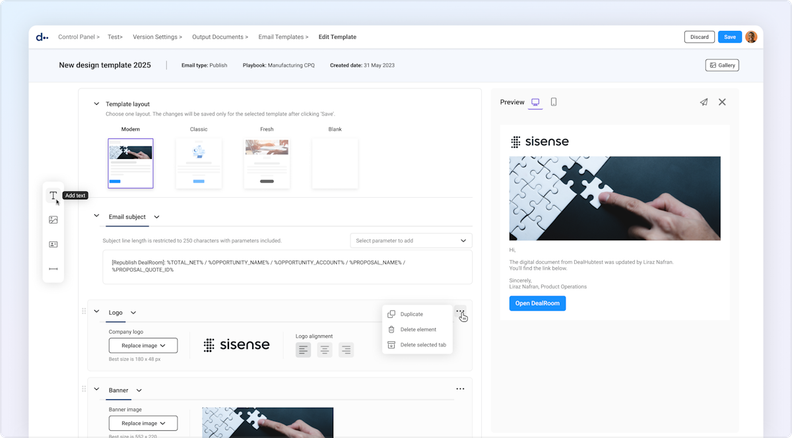The image size is (792, 438).
Task: Click the Save button
Action: pyautogui.click(x=730, y=37)
